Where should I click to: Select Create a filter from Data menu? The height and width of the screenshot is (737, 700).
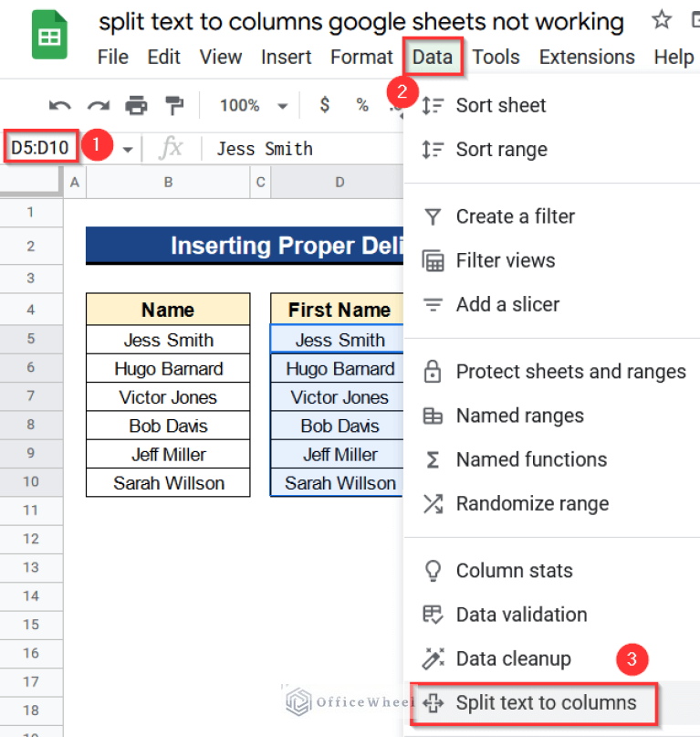click(515, 216)
